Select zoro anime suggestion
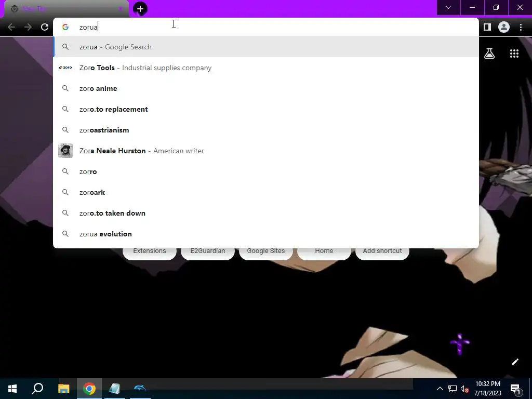This screenshot has height=399, width=532. [x=266, y=88]
